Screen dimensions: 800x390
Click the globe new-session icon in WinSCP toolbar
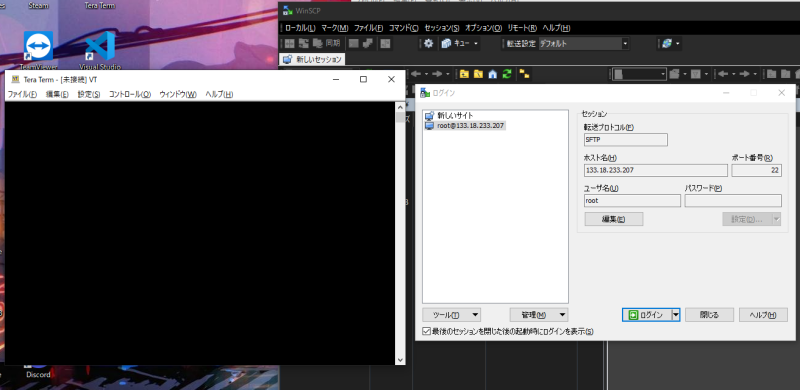click(x=667, y=44)
